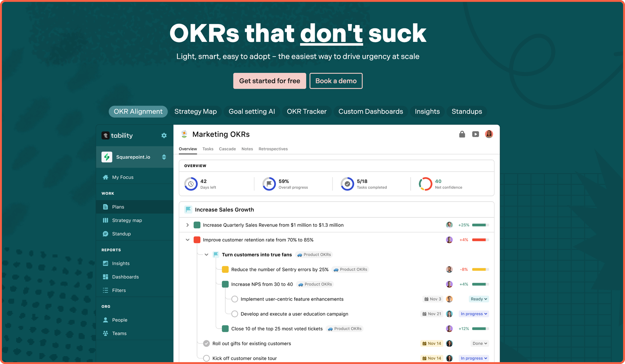
Task: Click the video play icon in header
Action: pyautogui.click(x=475, y=134)
